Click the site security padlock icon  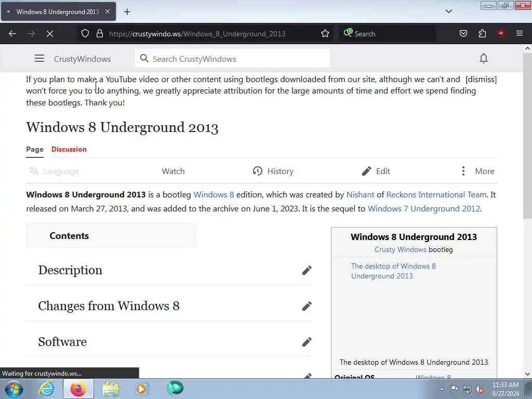click(x=99, y=34)
